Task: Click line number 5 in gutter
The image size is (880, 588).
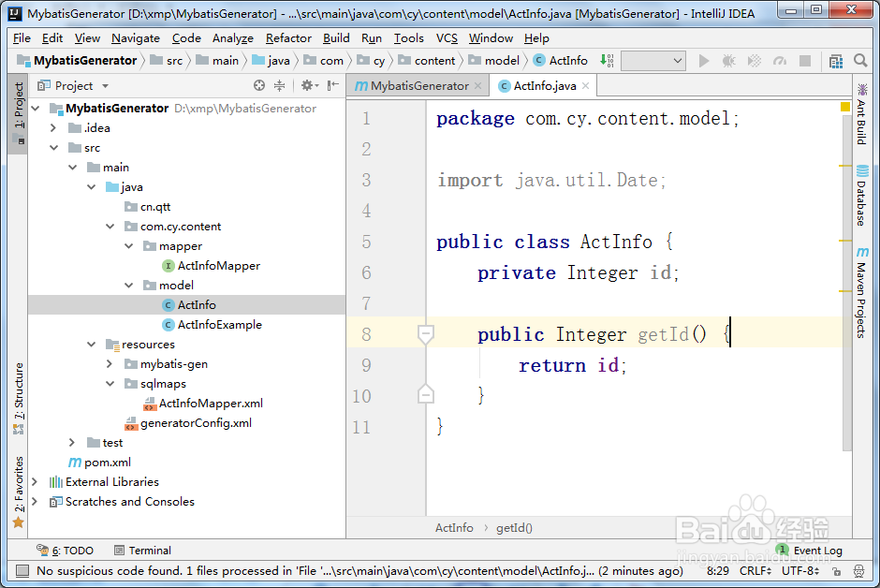Action: 366,242
